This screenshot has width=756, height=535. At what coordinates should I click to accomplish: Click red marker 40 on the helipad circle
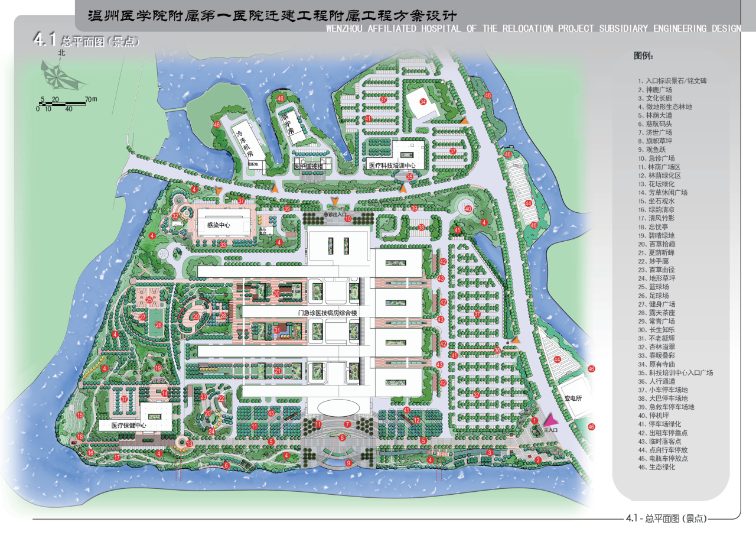pos(468,208)
